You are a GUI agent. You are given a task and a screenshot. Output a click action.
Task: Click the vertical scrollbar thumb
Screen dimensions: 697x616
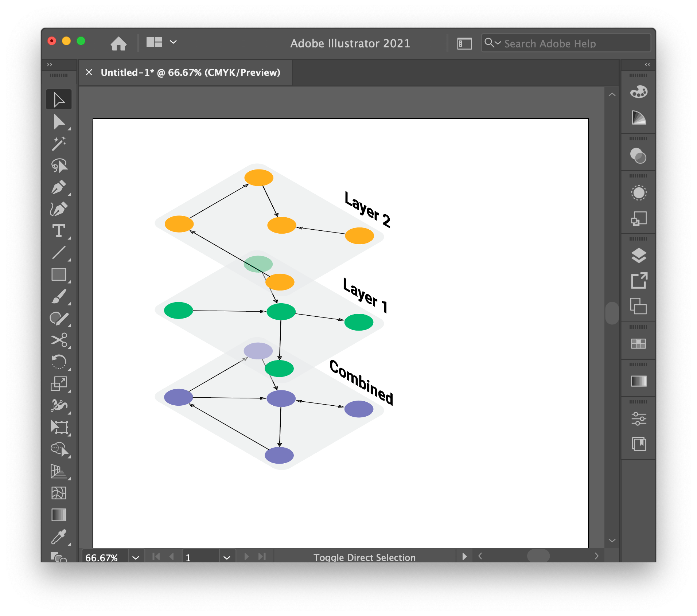tap(612, 313)
